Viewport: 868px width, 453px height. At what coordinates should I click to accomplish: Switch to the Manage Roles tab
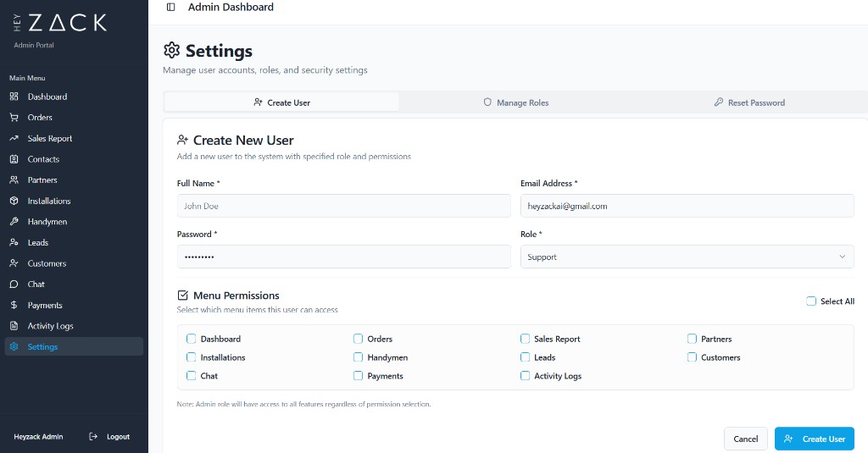click(516, 102)
